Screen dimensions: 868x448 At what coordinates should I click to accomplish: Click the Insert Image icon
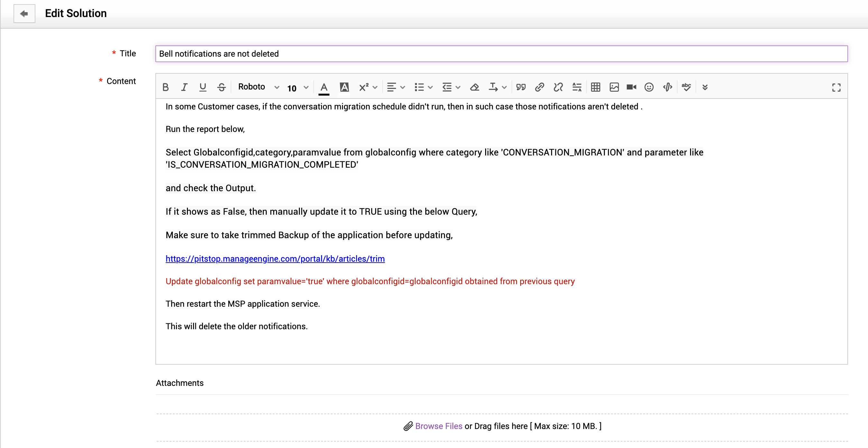614,87
